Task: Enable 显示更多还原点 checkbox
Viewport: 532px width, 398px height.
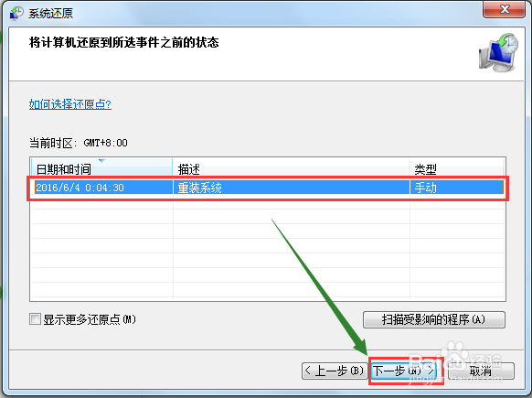Action: (35, 319)
